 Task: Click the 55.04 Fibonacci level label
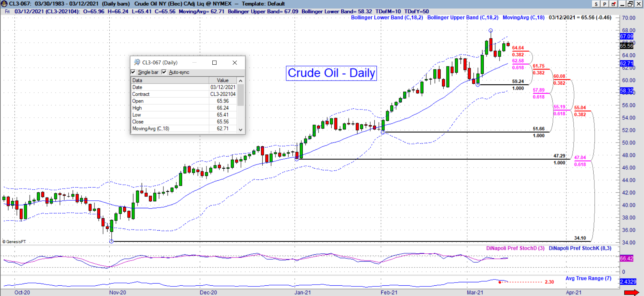(580, 108)
